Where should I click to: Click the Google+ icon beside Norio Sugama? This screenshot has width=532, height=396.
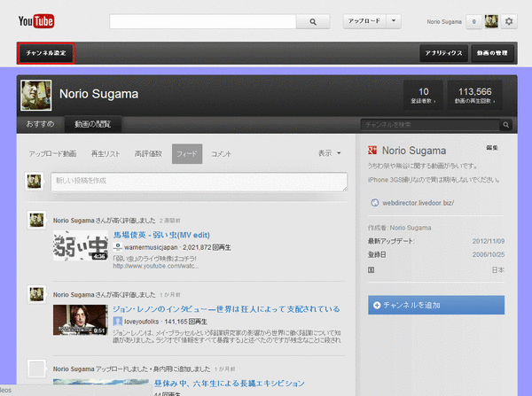[x=372, y=151]
